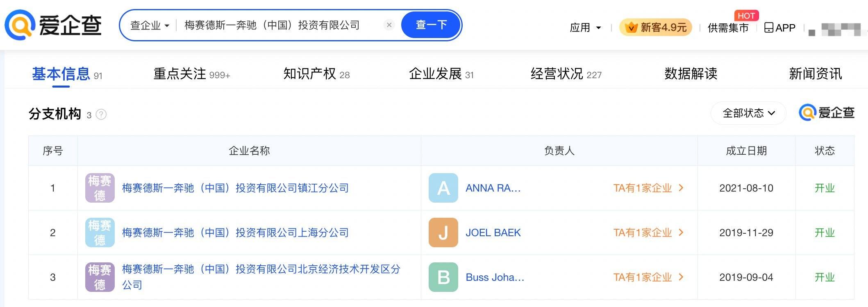The height and width of the screenshot is (307, 868).
Task: Expand the 应用 dropdown menu
Action: pyautogui.click(x=585, y=28)
